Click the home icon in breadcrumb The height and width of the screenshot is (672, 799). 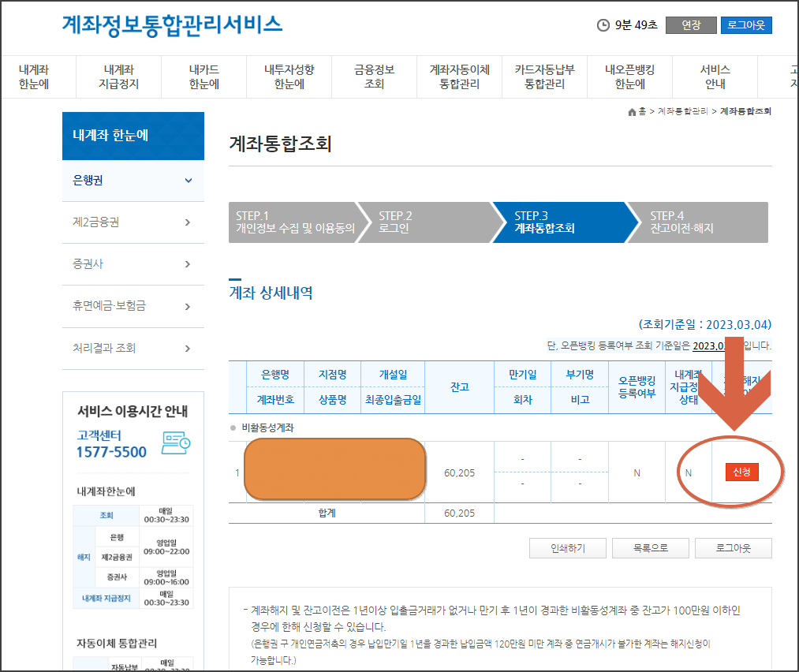pyautogui.click(x=632, y=111)
